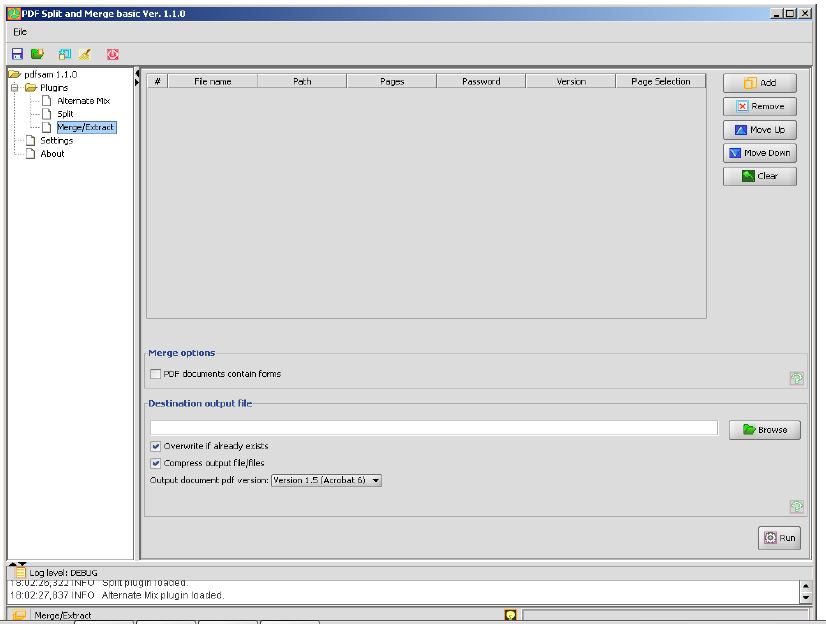
Task: Collapse the Plugins tree node toggle
Action: pos(15,87)
